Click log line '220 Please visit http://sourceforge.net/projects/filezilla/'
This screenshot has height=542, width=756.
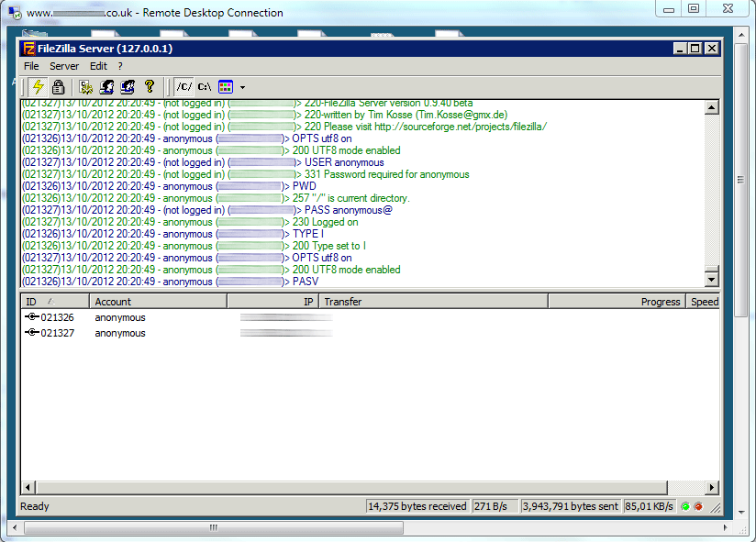[x=284, y=127]
